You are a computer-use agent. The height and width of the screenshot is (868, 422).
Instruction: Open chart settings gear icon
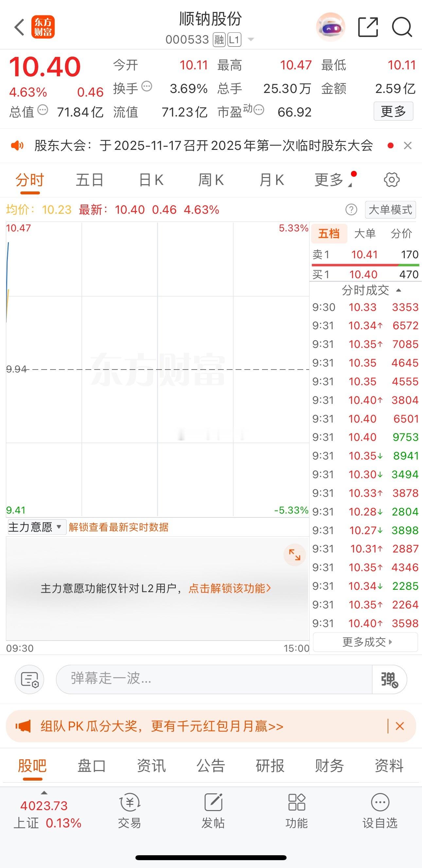coord(392,180)
